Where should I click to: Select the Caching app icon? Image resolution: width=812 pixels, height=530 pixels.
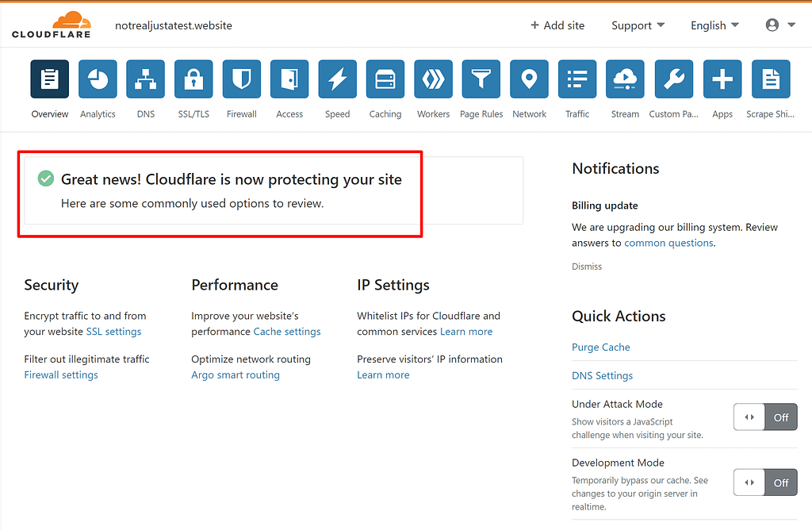point(385,79)
